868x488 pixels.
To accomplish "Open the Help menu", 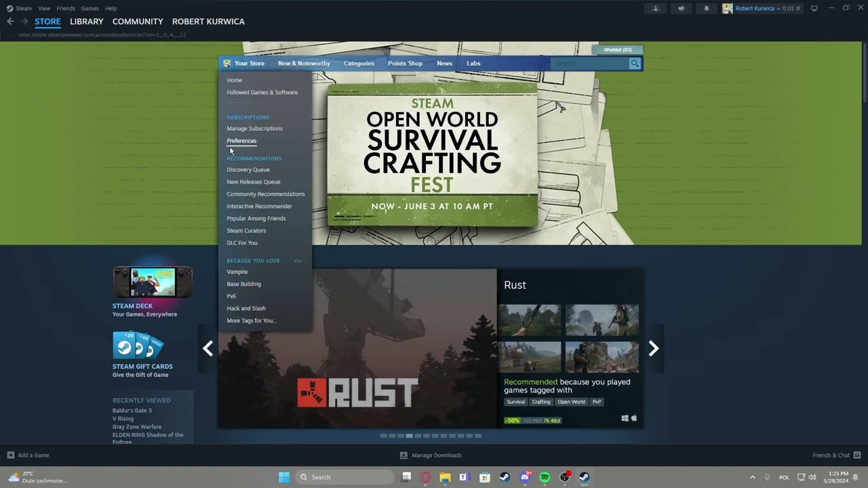I will point(111,8).
